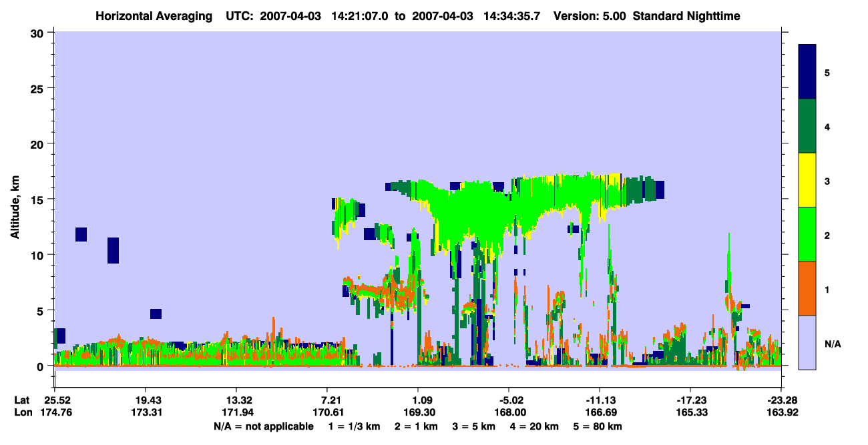The image size is (868, 445).
Task: Click longitude value 173.31
Action: [146, 412]
